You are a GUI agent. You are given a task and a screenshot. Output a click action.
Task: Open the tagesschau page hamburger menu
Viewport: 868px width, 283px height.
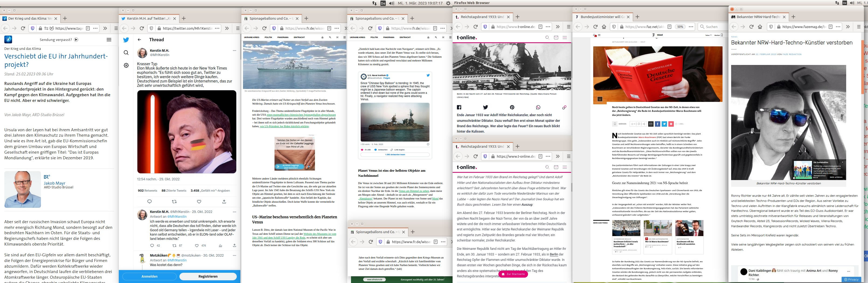[x=109, y=39]
